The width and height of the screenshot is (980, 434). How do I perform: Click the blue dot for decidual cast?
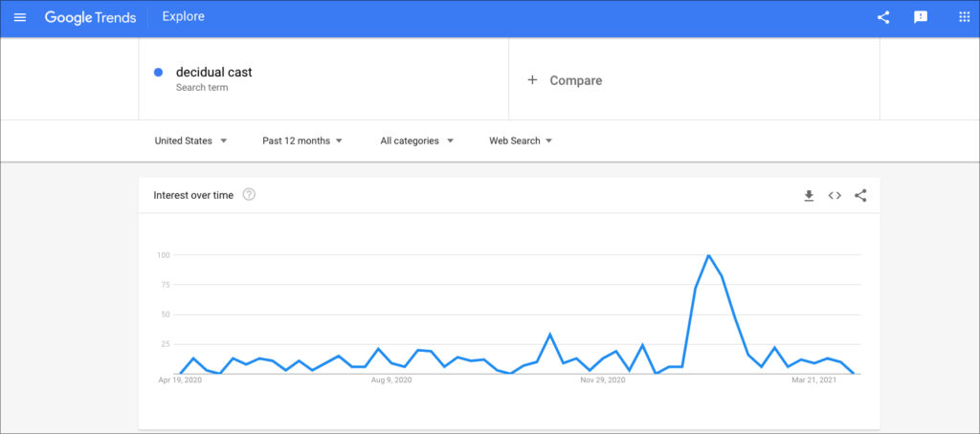(158, 73)
